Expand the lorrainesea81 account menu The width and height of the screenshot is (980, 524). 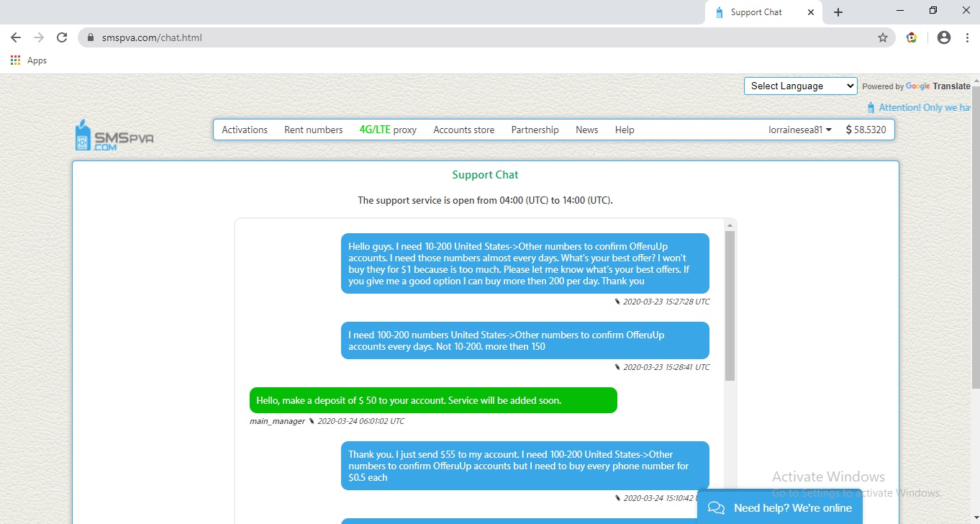(x=800, y=130)
